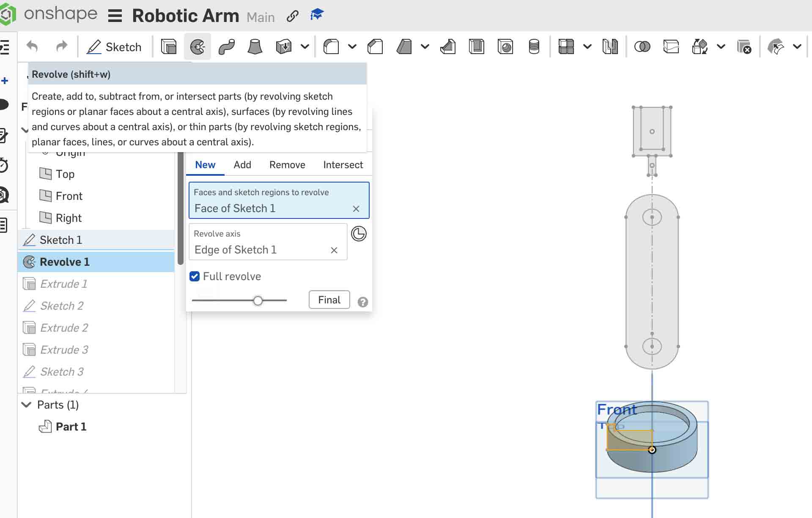Screen dimensions: 812x518
Task: Open the draft tool dropdown arrow
Action: tap(425, 46)
